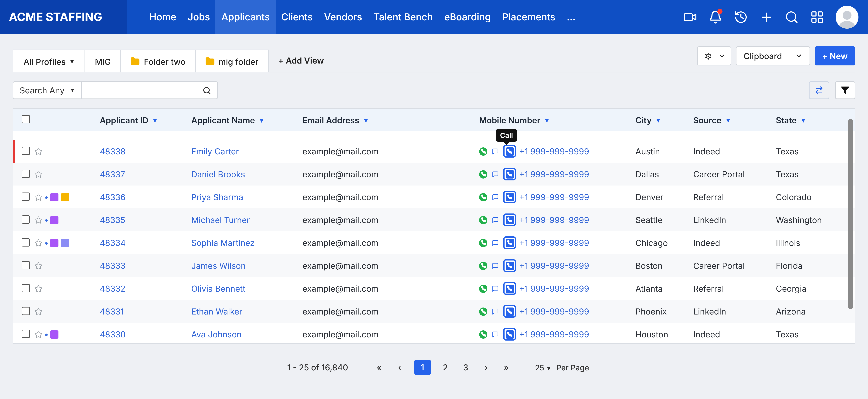Open message icon for Priya Sharma
The height and width of the screenshot is (399, 868).
[x=495, y=197]
